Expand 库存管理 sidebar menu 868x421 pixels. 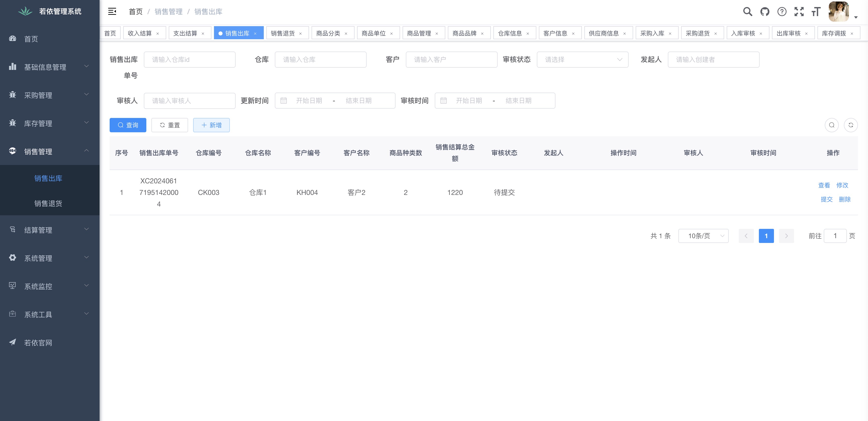(x=50, y=123)
